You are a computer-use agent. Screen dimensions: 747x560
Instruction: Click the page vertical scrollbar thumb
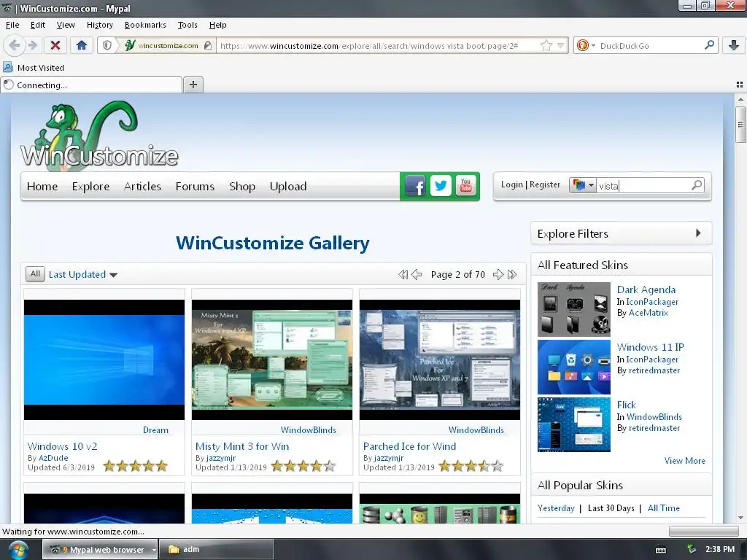(740, 125)
